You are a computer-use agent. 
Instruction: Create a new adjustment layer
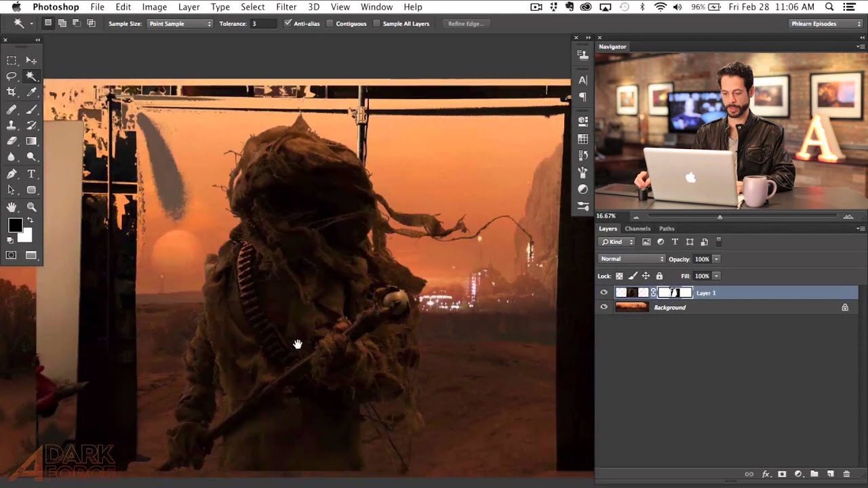click(798, 474)
